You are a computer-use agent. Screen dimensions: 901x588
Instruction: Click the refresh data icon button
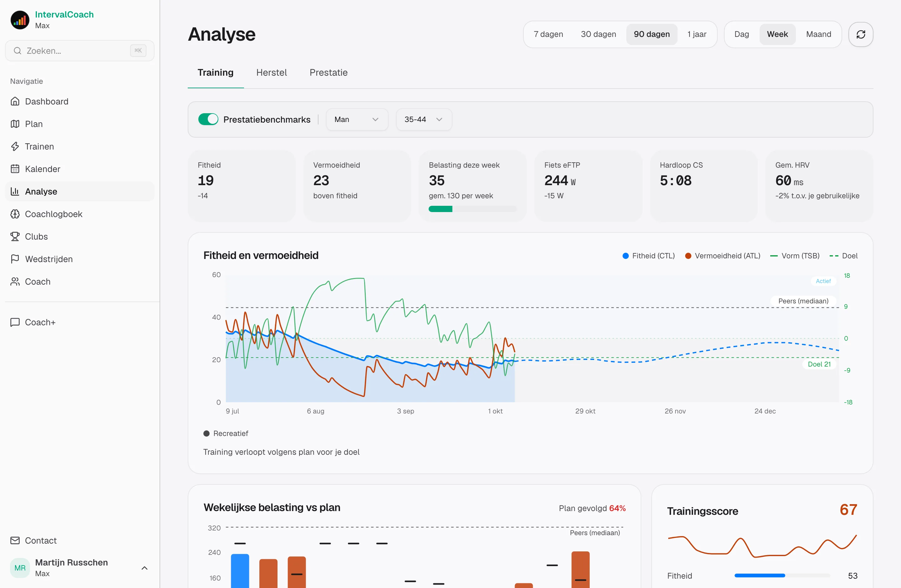pos(861,34)
